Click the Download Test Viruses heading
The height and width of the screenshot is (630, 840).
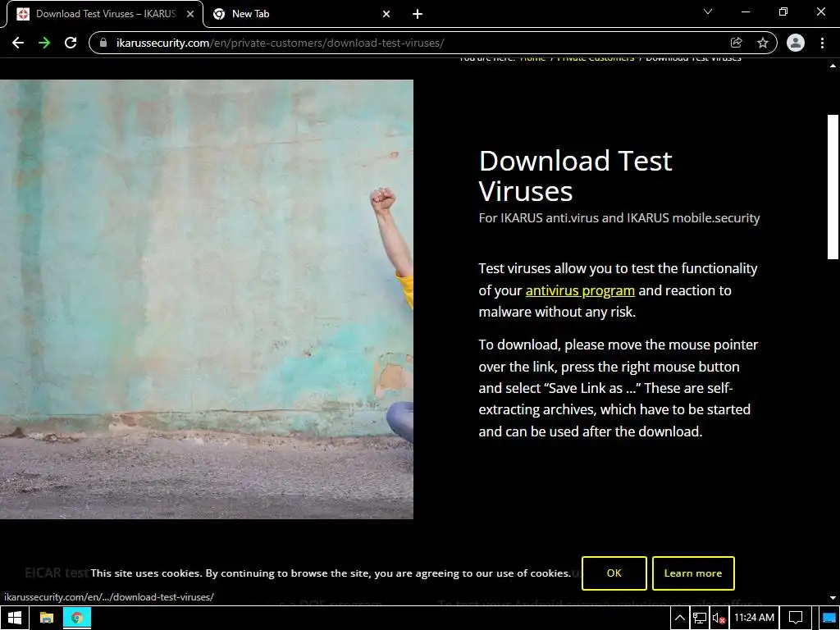click(575, 176)
